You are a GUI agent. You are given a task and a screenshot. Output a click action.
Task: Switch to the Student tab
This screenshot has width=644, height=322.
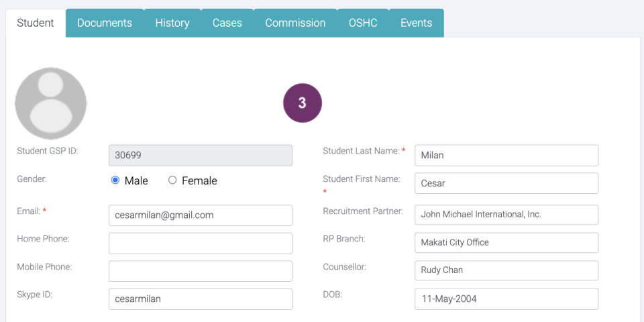36,23
